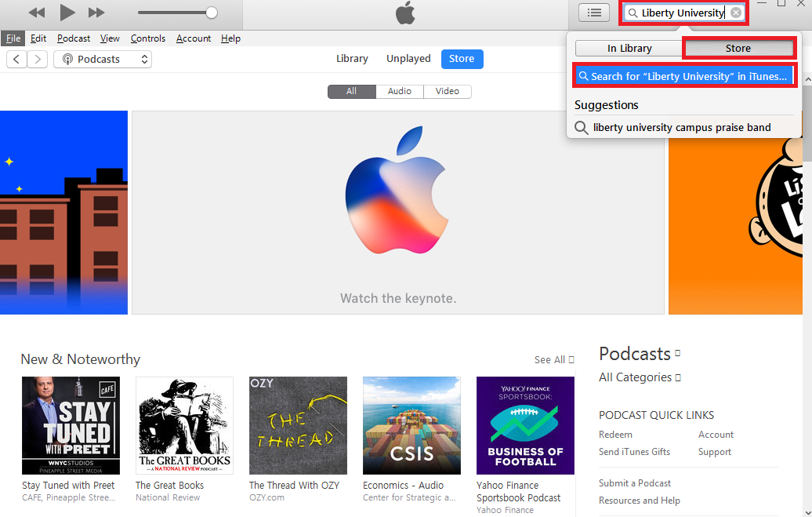
Task: Click the Apple logo in the status display
Action: (x=405, y=13)
